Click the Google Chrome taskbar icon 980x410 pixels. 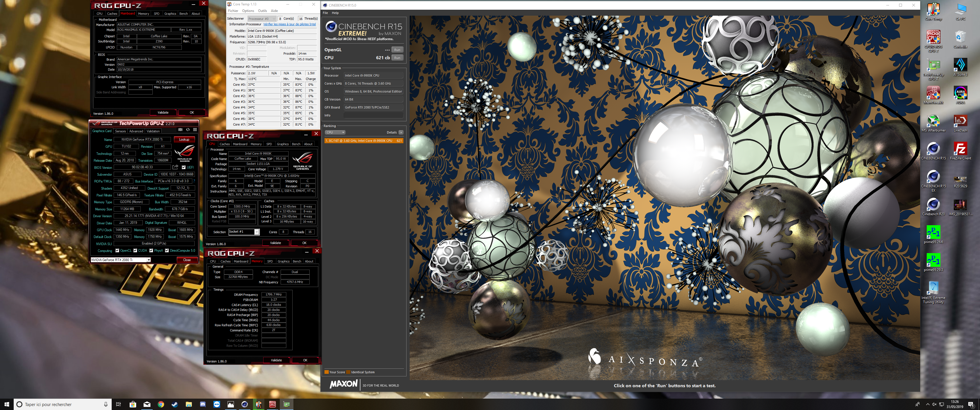161,404
